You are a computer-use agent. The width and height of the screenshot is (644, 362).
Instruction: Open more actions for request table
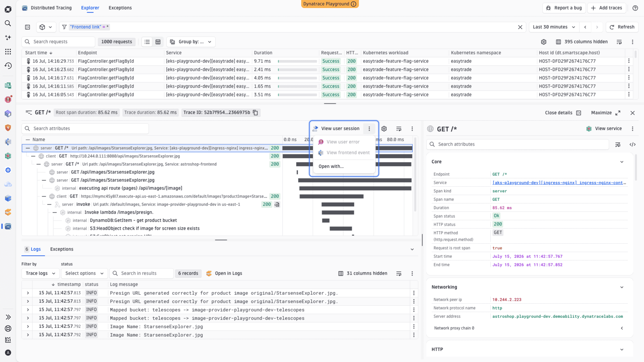click(x=633, y=42)
